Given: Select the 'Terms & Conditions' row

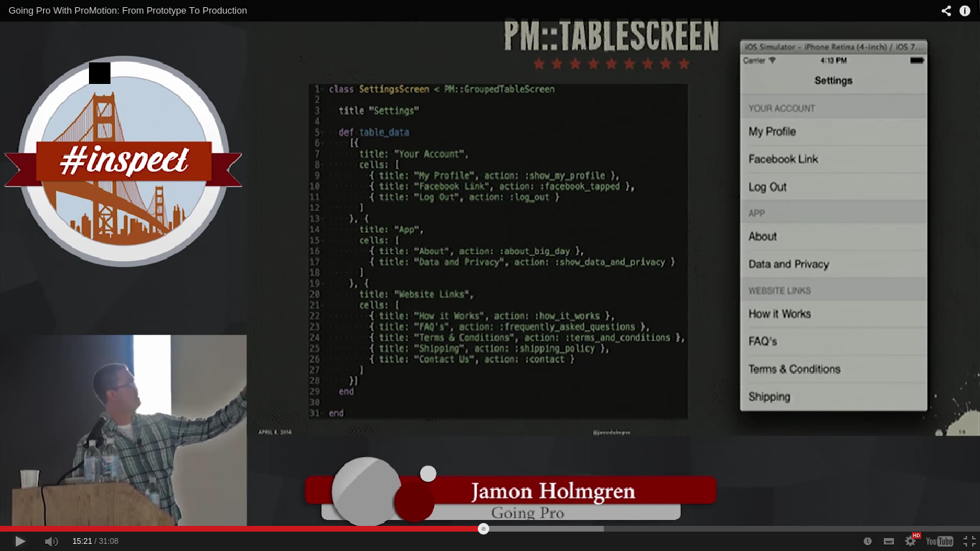Looking at the screenshot, I should tap(795, 369).
